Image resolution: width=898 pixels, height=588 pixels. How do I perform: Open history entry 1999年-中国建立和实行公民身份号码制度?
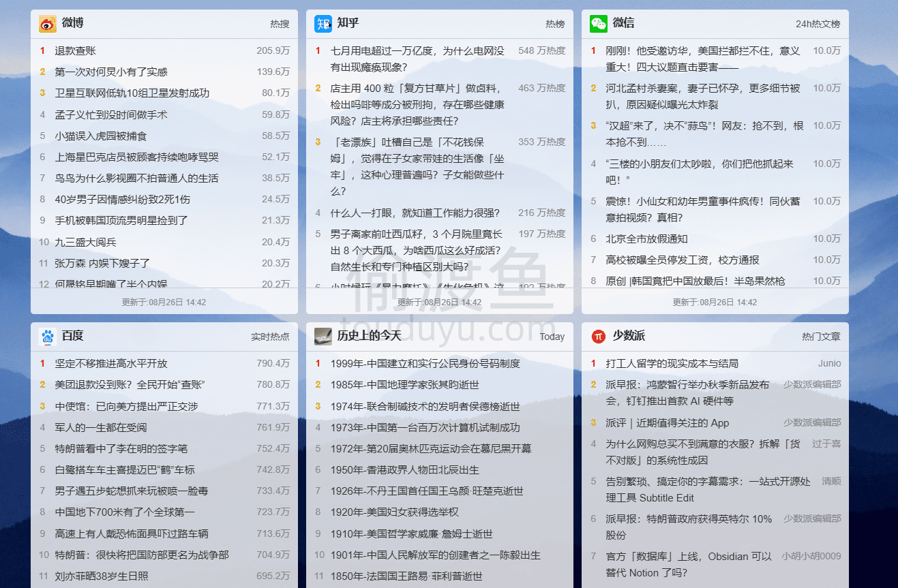coord(425,363)
